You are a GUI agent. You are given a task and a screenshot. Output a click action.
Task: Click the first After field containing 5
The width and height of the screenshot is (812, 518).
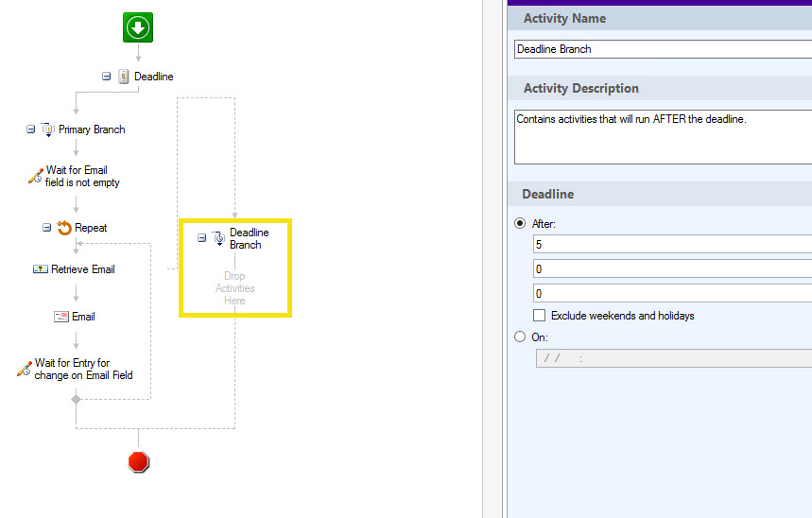[x=672, y=245]
